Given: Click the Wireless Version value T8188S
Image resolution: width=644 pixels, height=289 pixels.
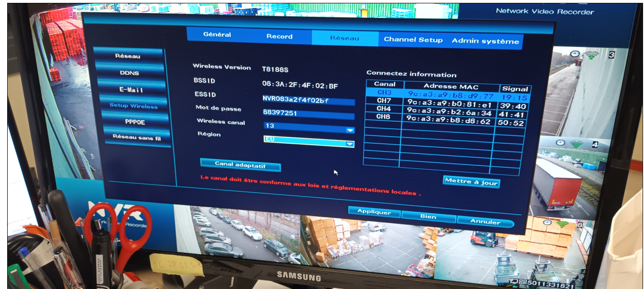Looking at the screenshot, I should pyautogui.click(x=275, y=69).
